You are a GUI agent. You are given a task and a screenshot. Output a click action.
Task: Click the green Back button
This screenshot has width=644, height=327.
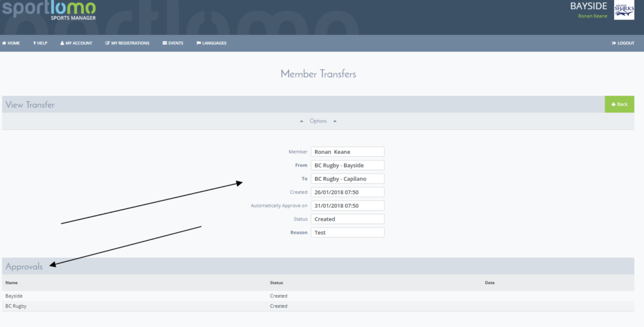620,104
